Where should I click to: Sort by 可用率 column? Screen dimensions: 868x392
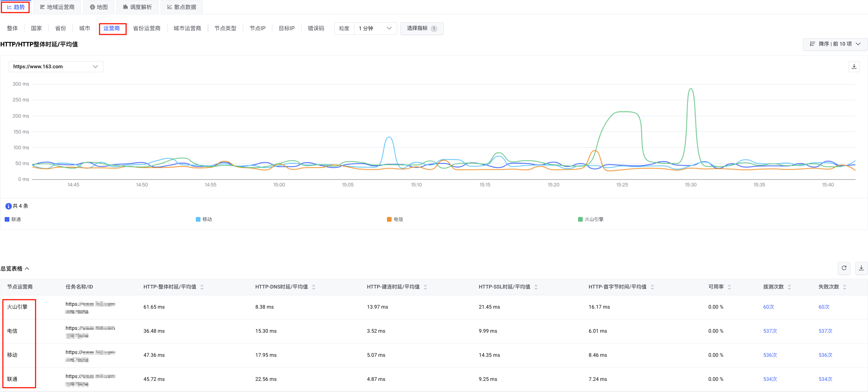[x=729, y=287]
